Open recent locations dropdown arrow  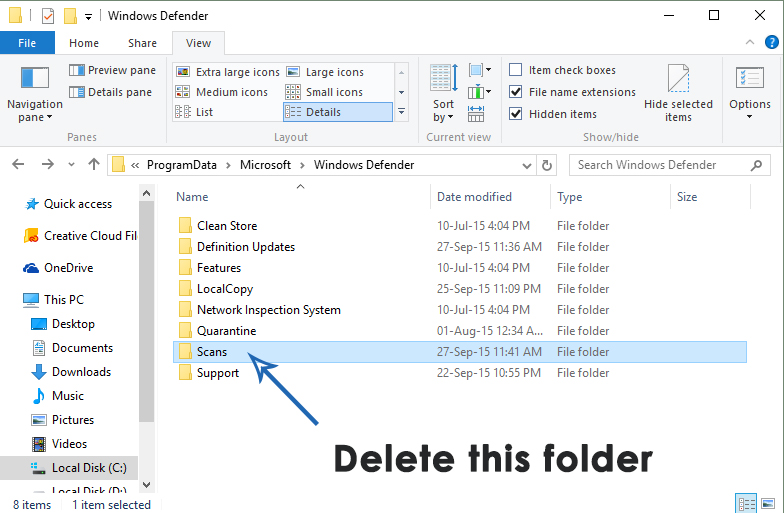pyautogui.click(x=71, y=164)
